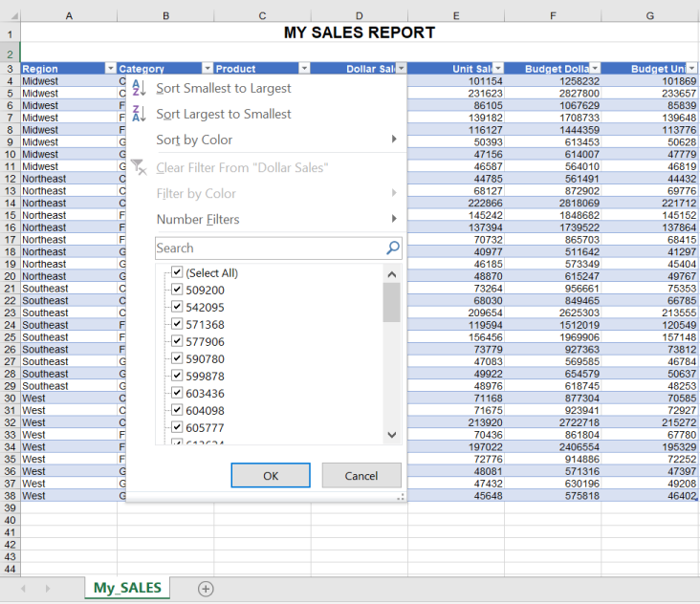Click the previous sheet navigation arrow
Screen dimensions: 700x604
(23, 589)
